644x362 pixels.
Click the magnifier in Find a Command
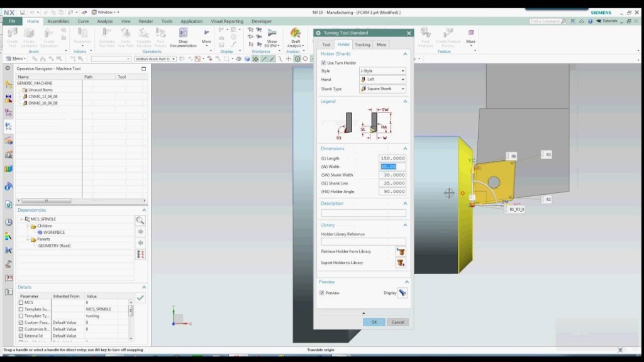[x=563, y=21]
